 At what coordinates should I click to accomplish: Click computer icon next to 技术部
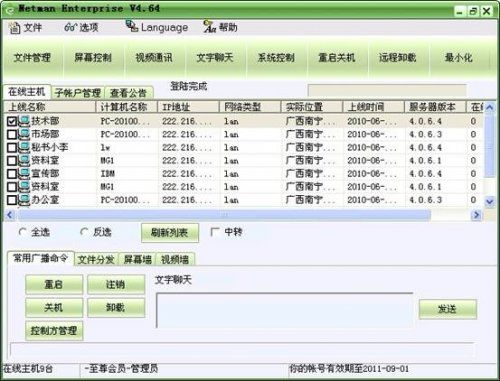(x=24, y=121)
